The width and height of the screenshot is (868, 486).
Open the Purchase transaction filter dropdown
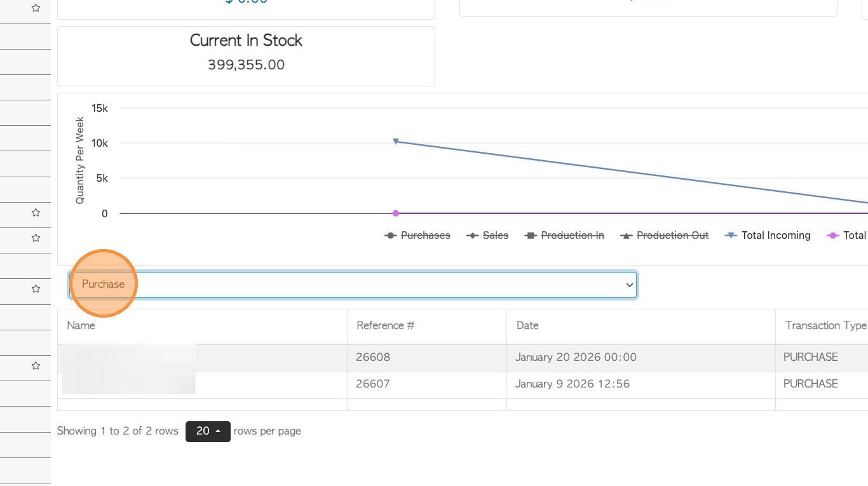tap(353, 285)
